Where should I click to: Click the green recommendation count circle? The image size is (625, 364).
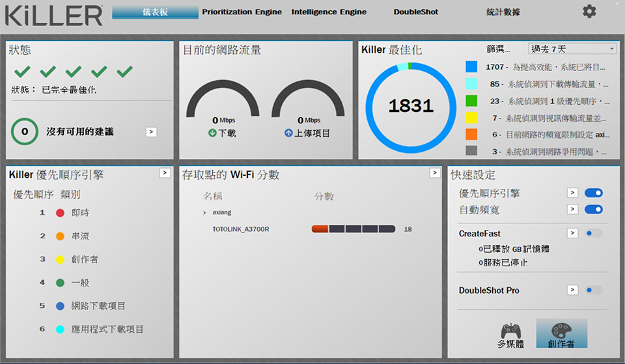click(25, 132)
